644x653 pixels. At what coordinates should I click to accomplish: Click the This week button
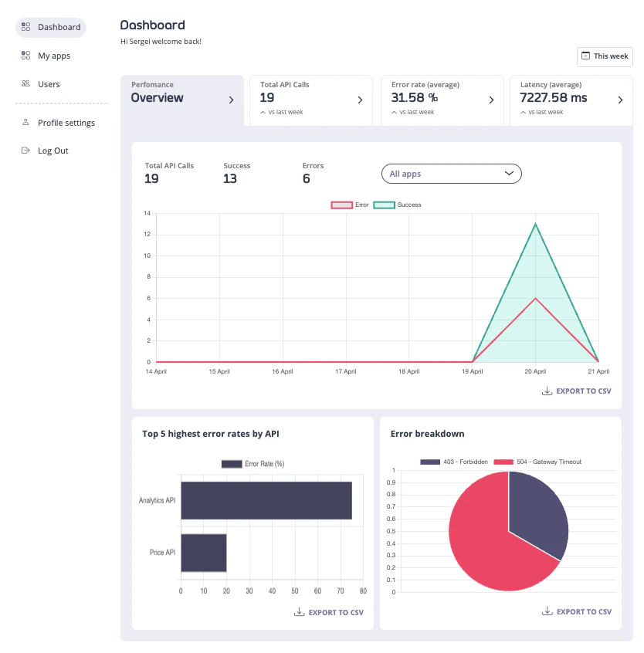pyautogui.click(x=605, y=56)
